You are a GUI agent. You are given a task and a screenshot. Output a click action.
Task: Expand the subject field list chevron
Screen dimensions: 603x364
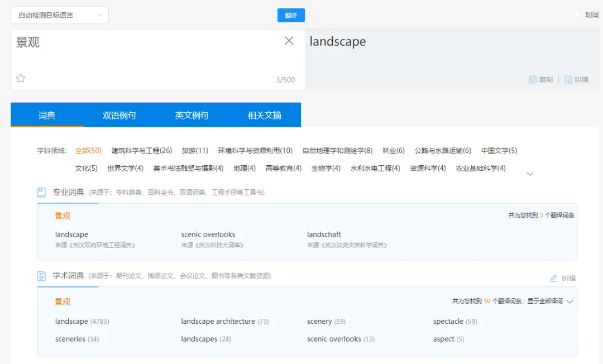[x=530, y=174]
